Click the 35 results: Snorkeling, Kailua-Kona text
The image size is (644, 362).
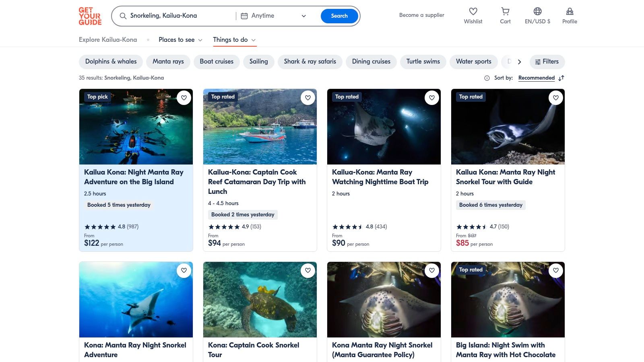121,78
